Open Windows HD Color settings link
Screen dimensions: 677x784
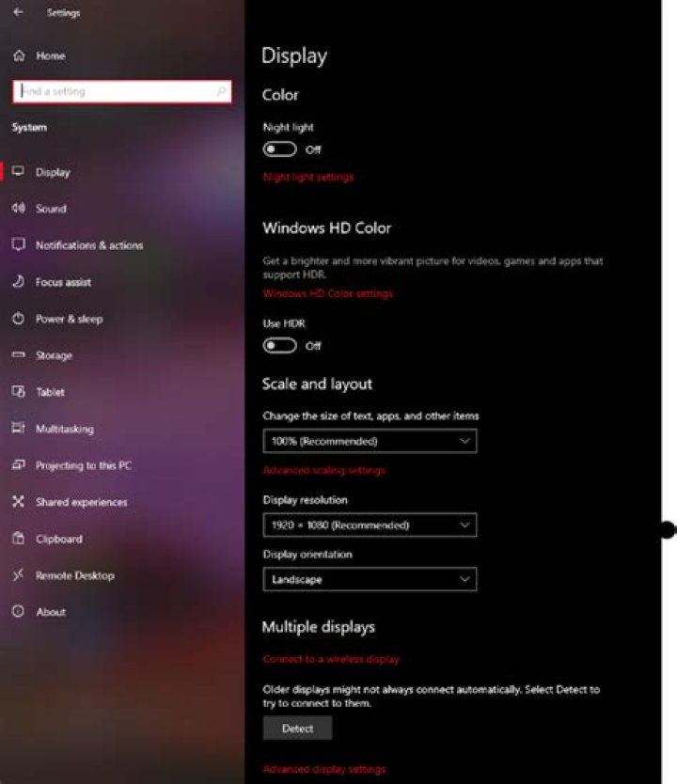point(328,293)
